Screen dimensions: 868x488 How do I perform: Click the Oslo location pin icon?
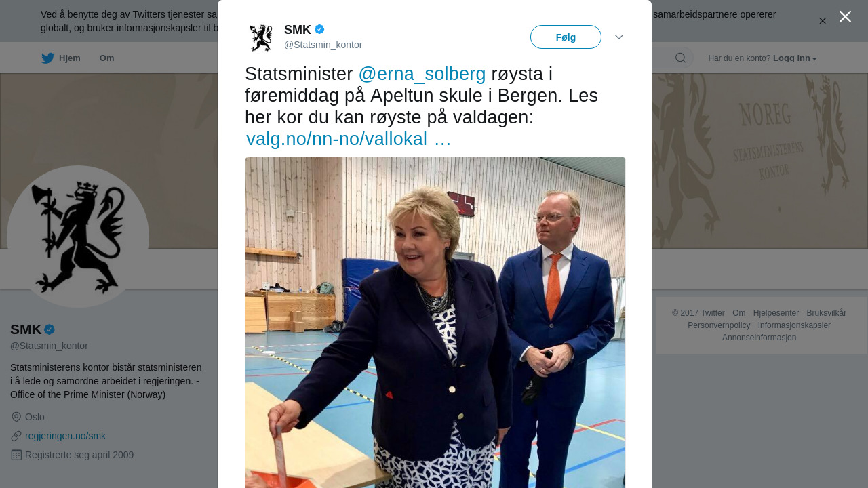coord(16,417)
